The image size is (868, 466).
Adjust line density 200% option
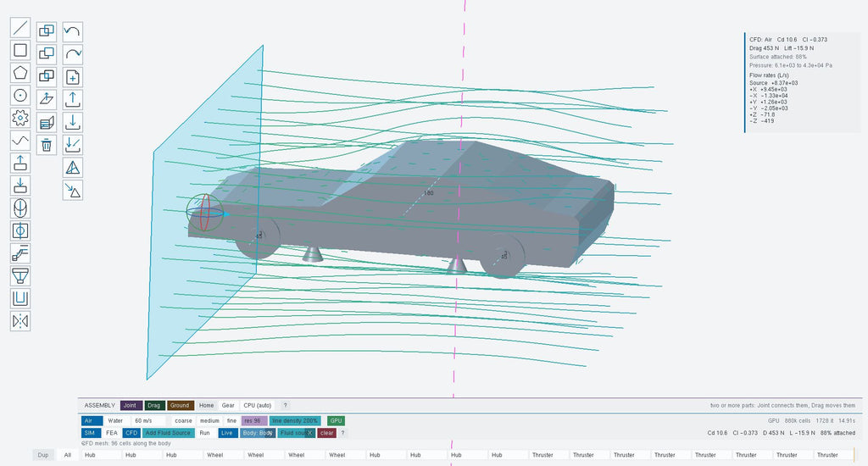point(295,420)
